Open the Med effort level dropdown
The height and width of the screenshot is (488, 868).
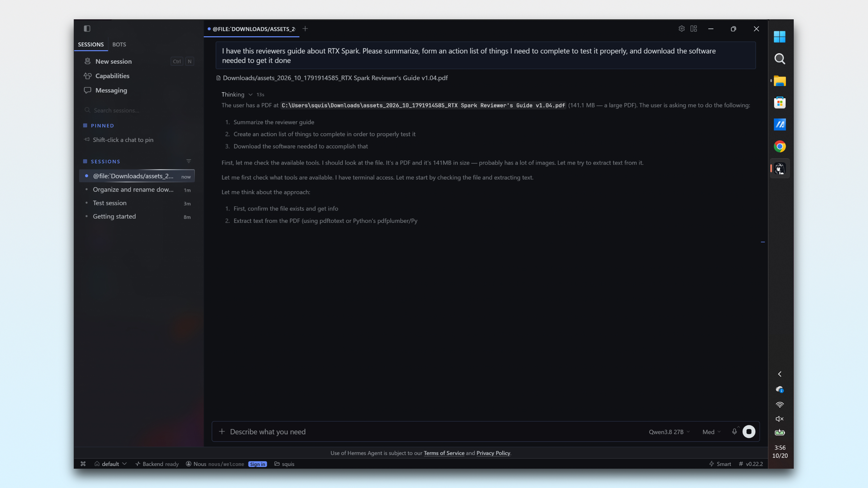tap(711, 432)
